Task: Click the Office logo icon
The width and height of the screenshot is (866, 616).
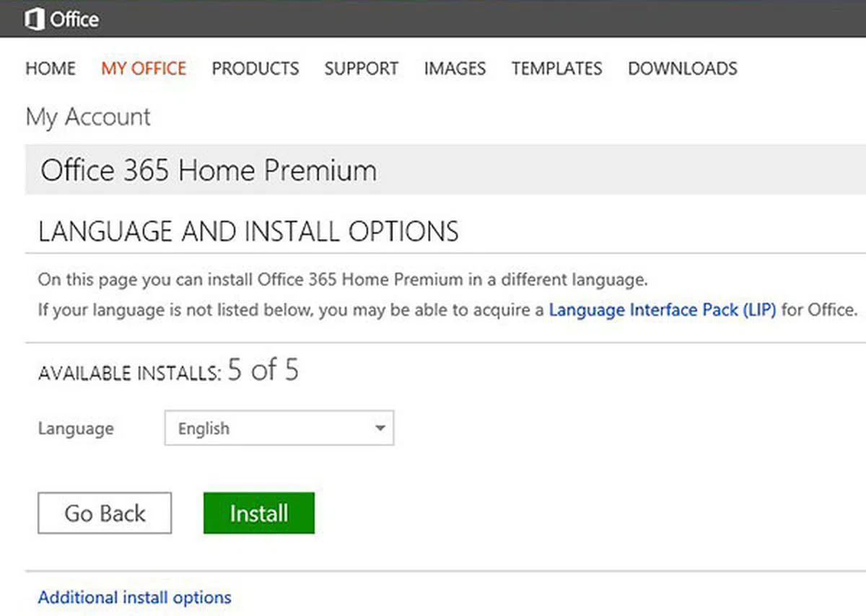Action: (34, 19)
